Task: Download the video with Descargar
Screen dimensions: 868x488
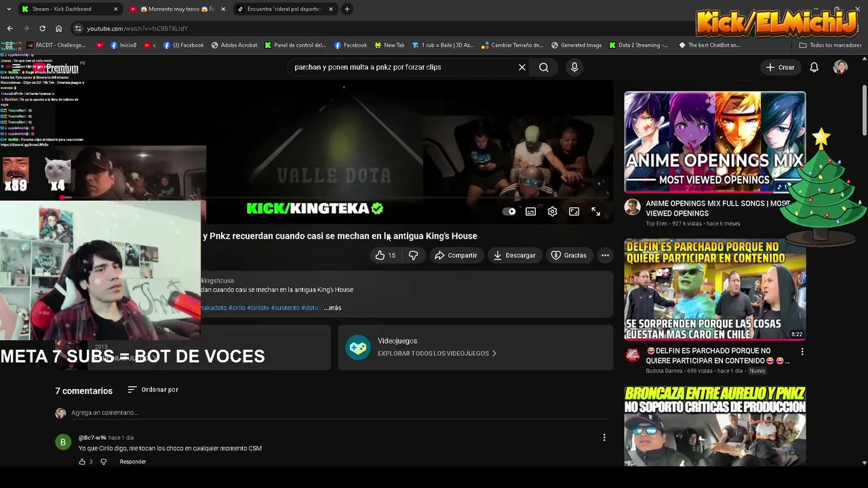Action: (x=514, y=256)
